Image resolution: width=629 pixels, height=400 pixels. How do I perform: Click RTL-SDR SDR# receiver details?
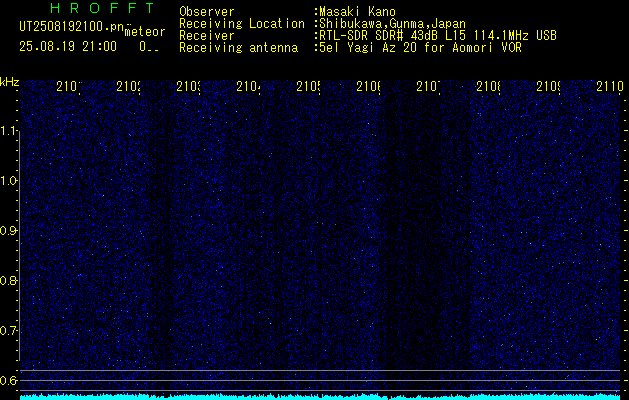438,36
